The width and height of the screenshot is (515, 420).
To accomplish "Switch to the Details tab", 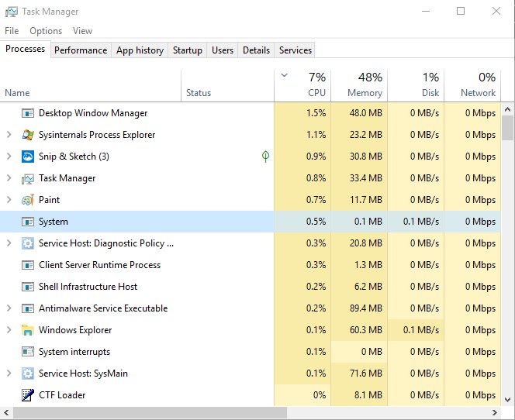I will [x=256, y=50].
